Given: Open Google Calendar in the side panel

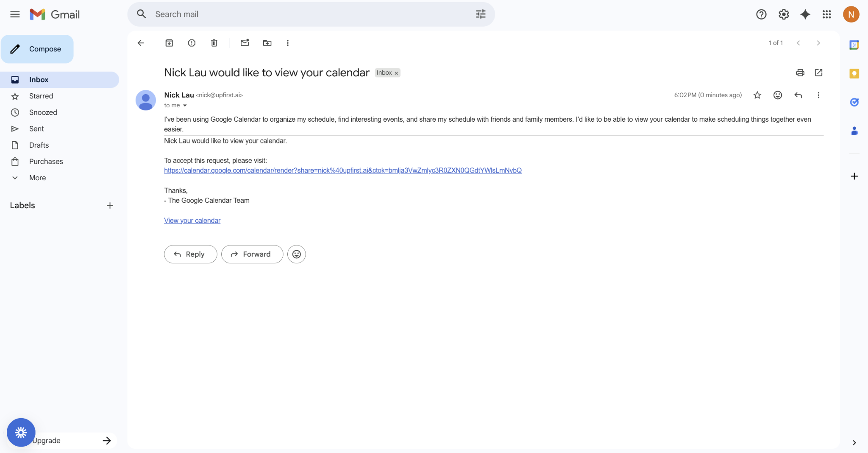Looking at the screenshot, I should (854, 45).
